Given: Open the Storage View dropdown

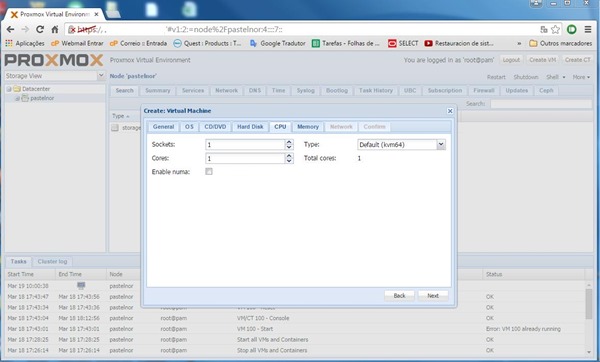Looking at the screenshot, I should (x=101, y=76).
